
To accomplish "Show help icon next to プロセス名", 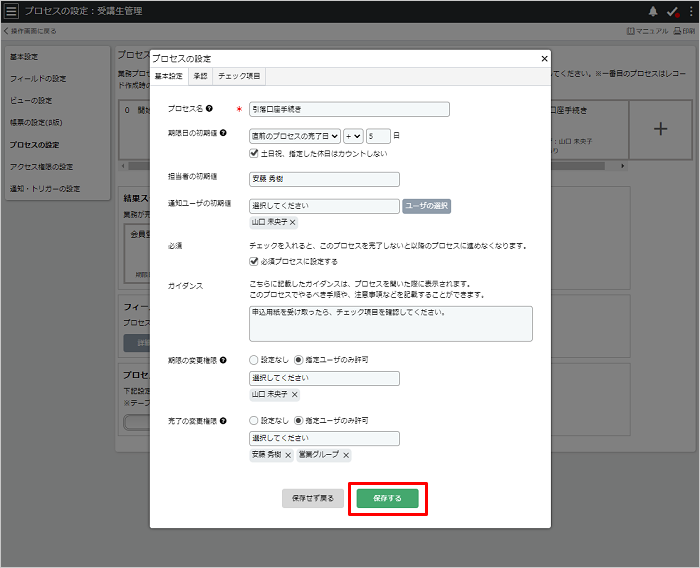I will [209, 109].
